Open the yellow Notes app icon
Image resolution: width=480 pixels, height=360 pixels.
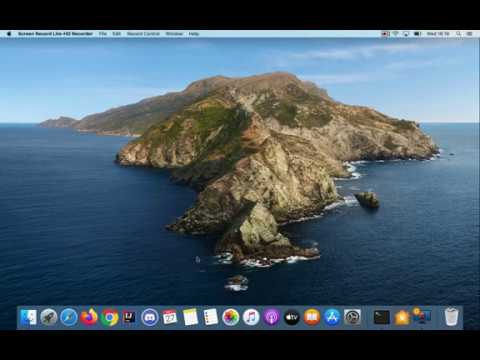click(x=190, y=317)
